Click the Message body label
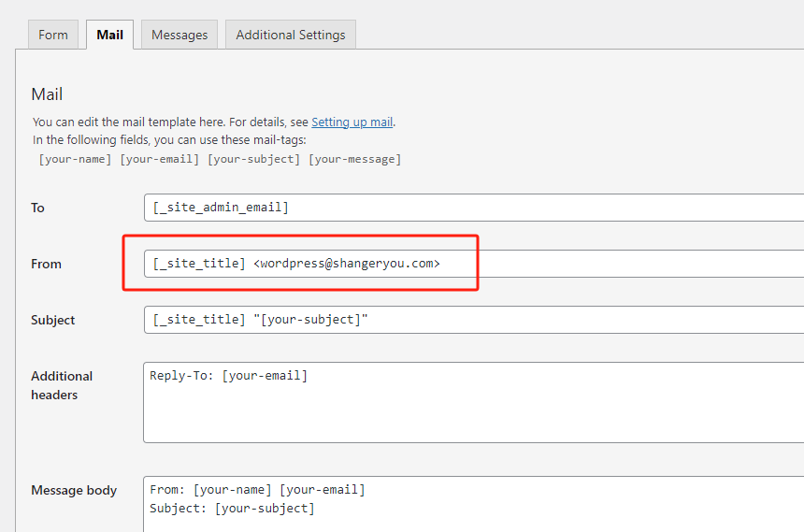Screen dimensions: 804x532 pyautogui.click(x=74, y=491)
